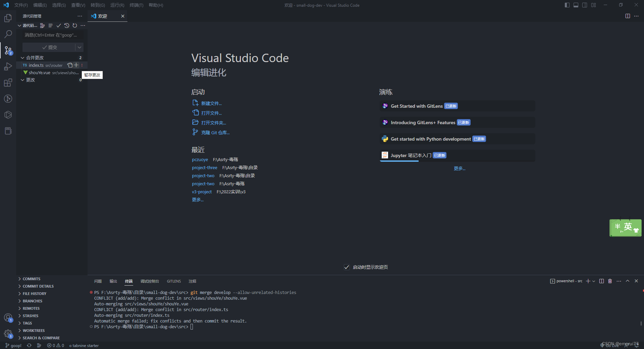Toggle secondary side bar visibility
Viewport: 644px width, 349px height.
(585, 5)
